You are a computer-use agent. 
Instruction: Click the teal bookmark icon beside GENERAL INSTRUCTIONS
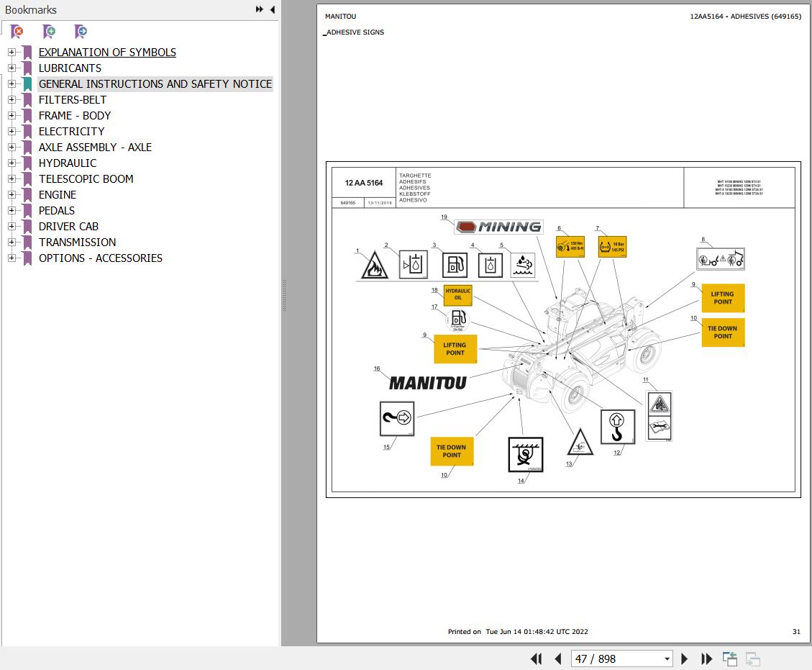coord(27,84)
